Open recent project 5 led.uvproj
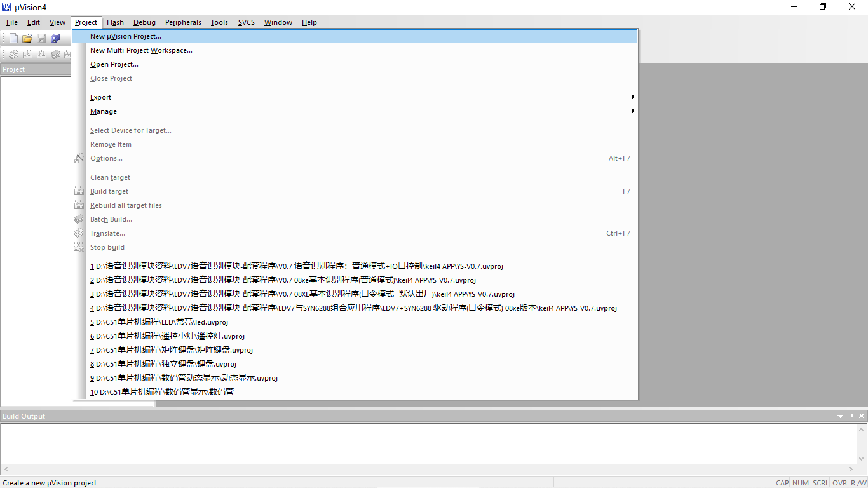This screenshot has height=488, width=868. coord(355,322)
